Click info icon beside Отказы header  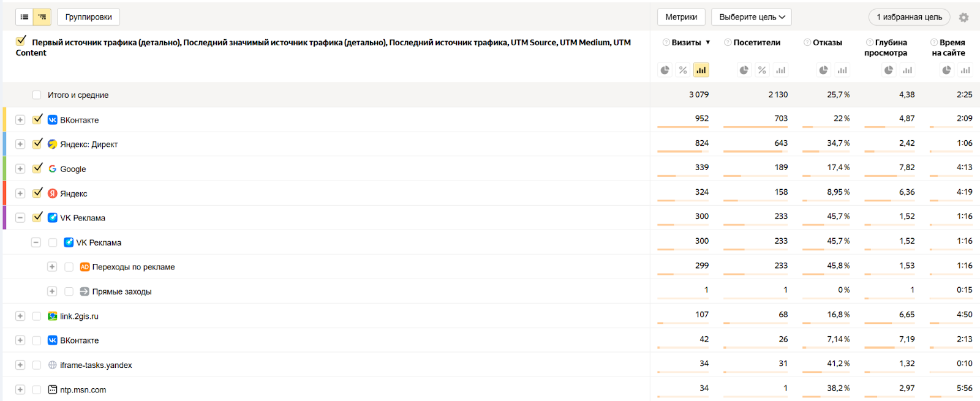point(807,42)
